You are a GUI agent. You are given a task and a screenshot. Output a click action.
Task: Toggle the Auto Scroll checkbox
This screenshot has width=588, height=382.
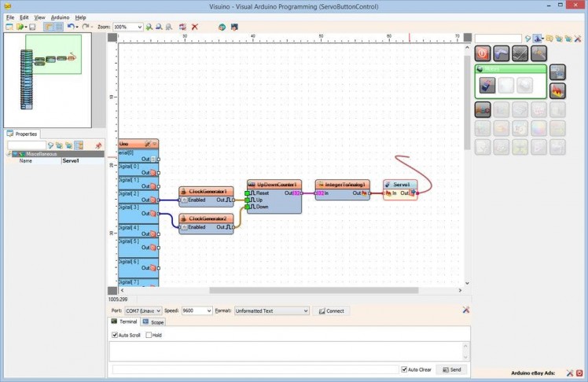[x=115, y=335]
